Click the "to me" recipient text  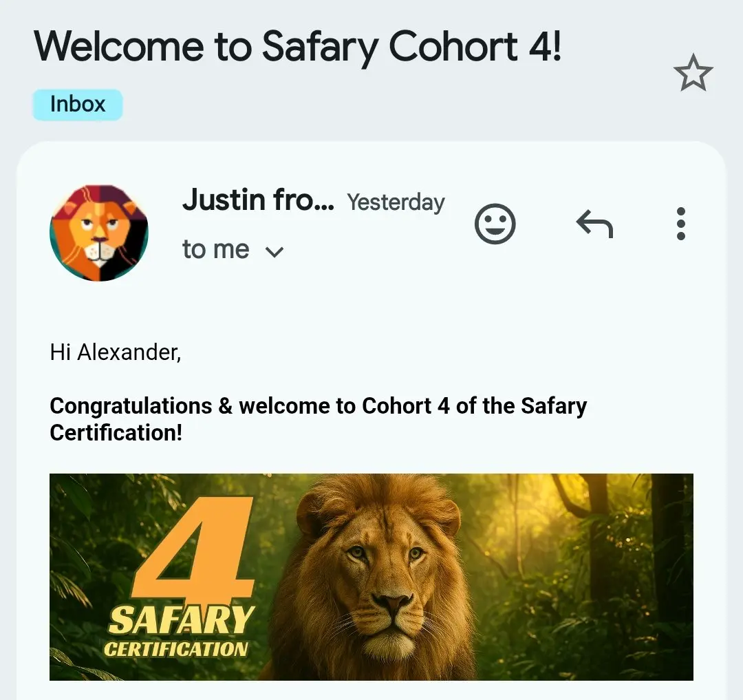click(215, 249)
